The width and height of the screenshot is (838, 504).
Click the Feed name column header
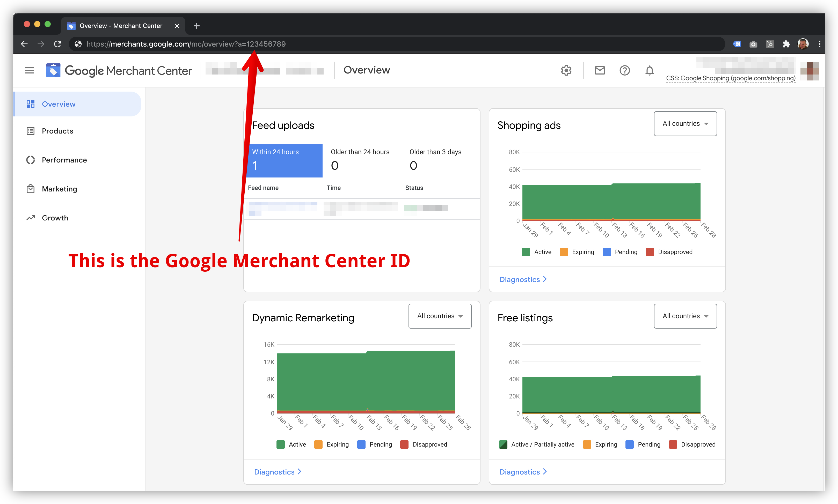(263, 188)
